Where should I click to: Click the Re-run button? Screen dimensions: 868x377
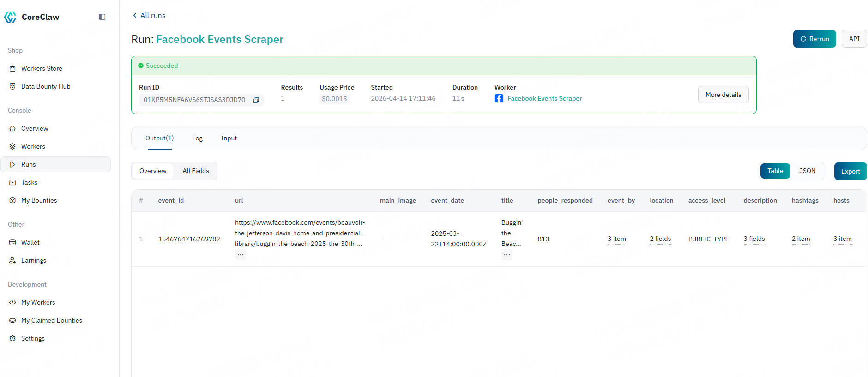pyautogui.click(x=814, y=39)
